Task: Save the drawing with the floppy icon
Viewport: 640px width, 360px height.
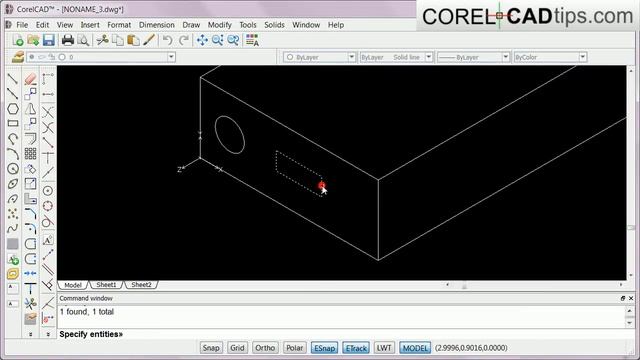Action: pos(49,40)
